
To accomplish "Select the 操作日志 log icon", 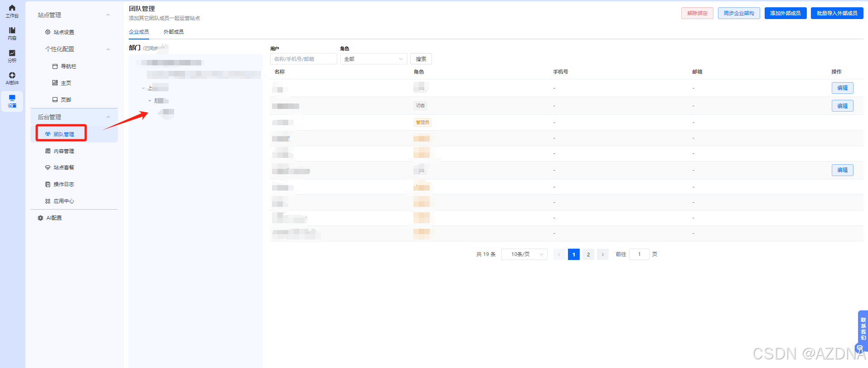I will 48,184.
